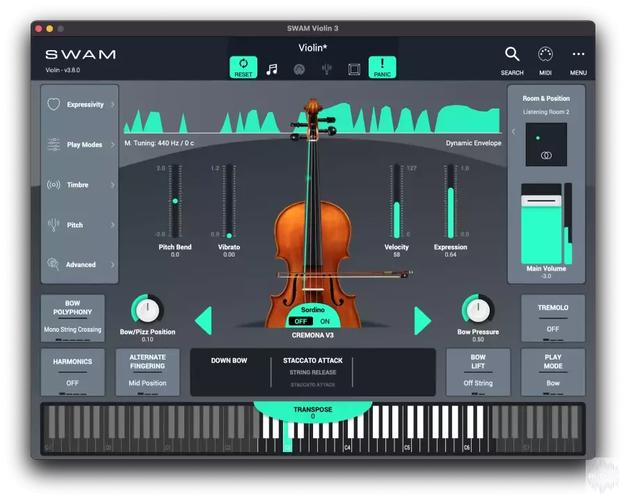
Task: Click the stereo link icon in Room pad
Action: coord(546,155)
